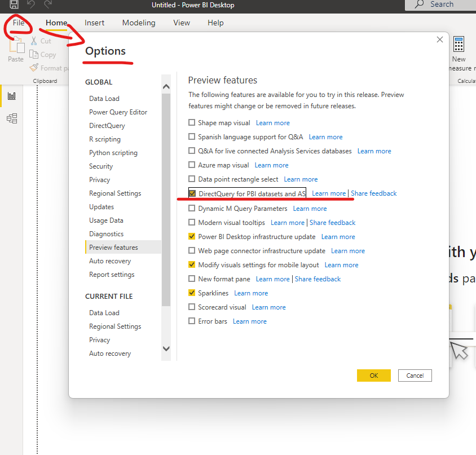Viewport: 476px width, 455px height.
Task: Open the File menu
Action: [x=19, y=23]
